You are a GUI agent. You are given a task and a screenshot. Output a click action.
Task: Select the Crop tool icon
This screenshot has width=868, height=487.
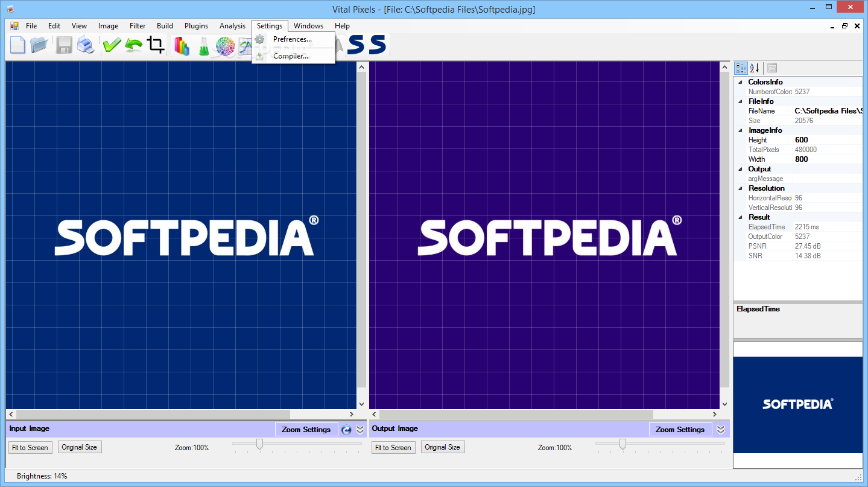[156, 45]
